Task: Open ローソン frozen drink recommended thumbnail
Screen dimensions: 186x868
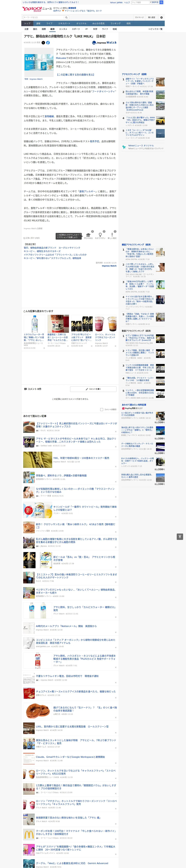Action: click(106, 324)
